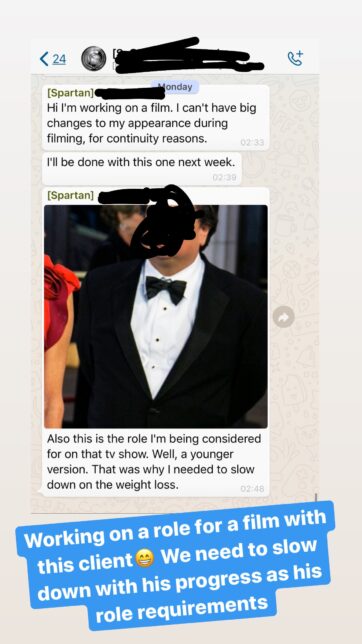Select the Monday date chip

pos(175,87)
